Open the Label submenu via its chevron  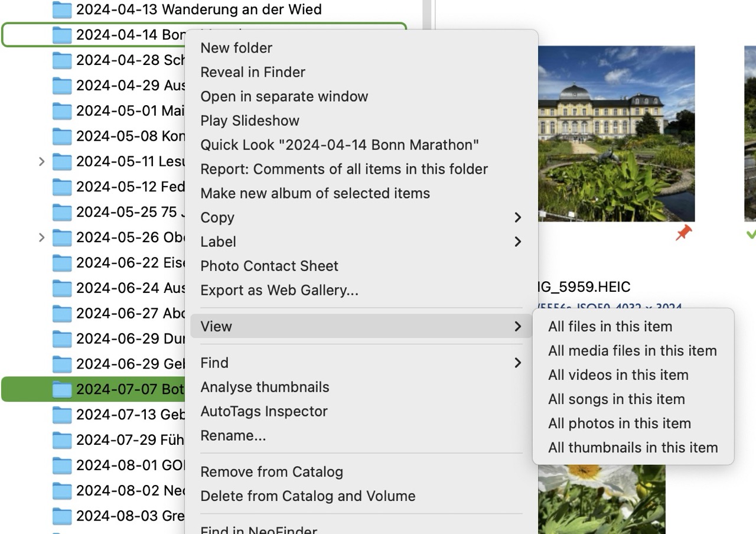(x=518, y=242)
